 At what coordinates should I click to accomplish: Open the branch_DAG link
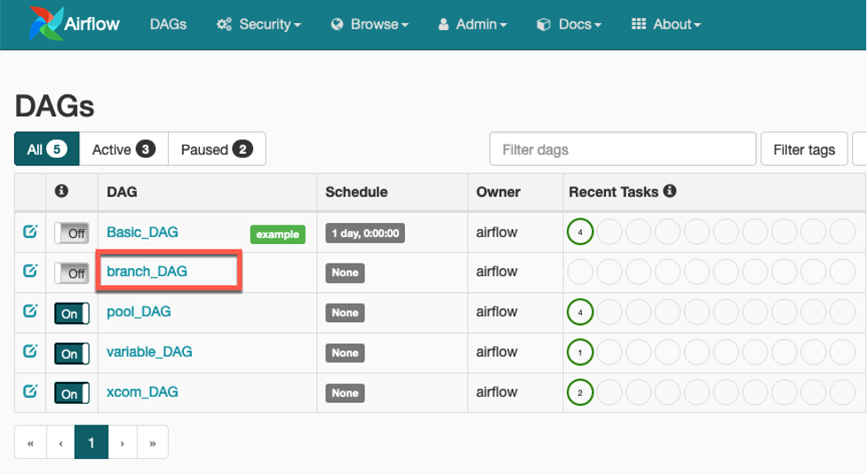point(147,272)
